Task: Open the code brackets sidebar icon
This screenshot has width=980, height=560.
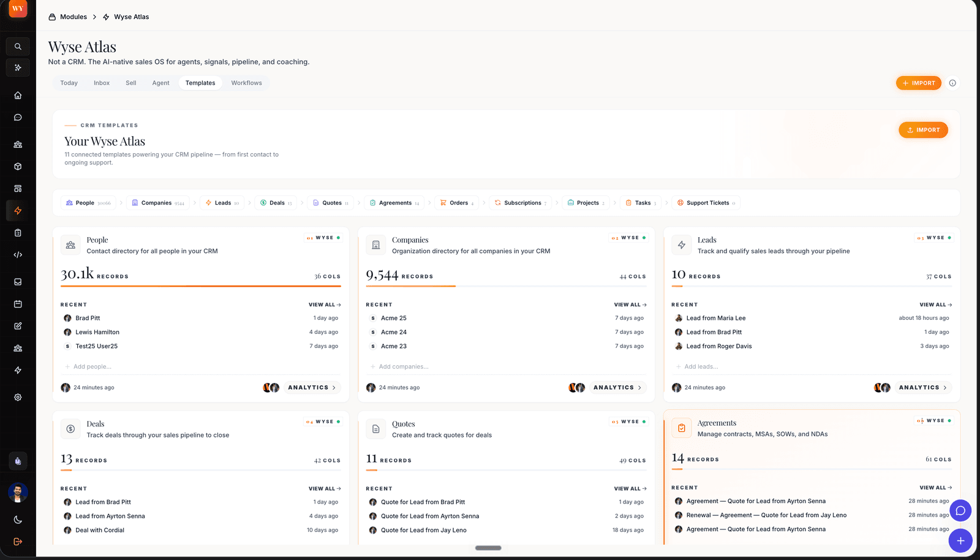Action: point(18,255)
